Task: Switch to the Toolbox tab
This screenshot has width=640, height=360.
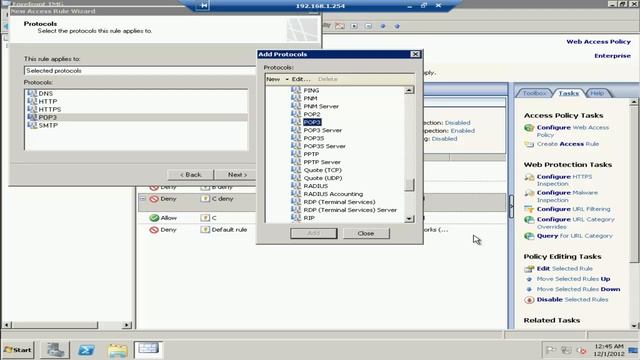Action: point(534,93)
